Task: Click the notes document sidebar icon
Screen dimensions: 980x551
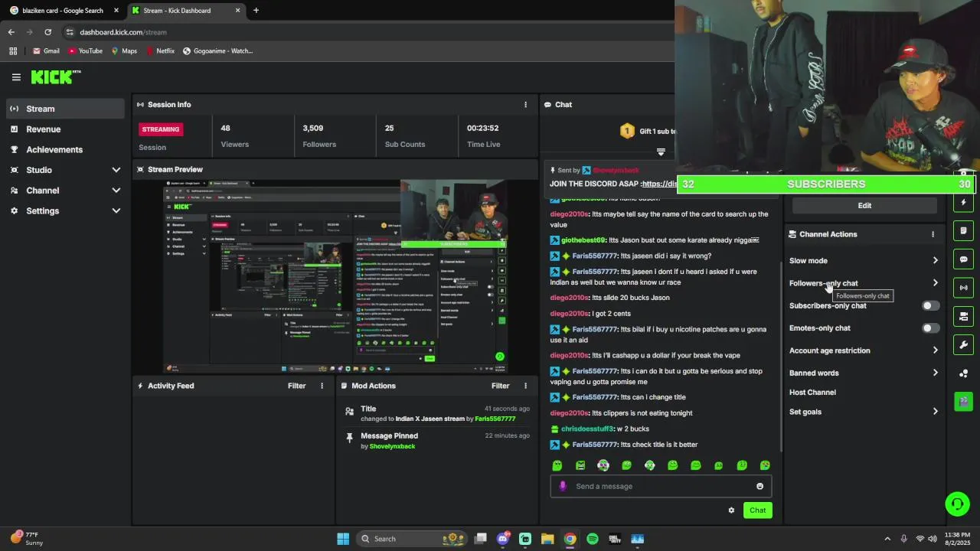Action: pyautogui.click(x=963, y=230)
